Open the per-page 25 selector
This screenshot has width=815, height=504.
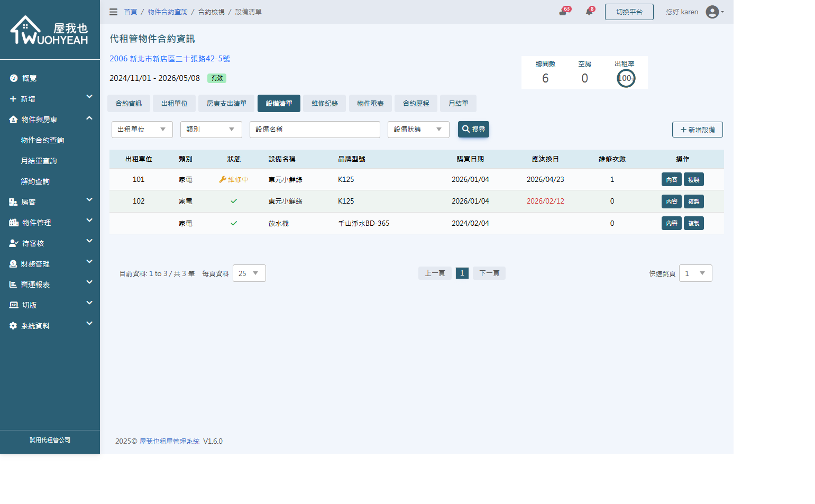(x=249, y=273)
